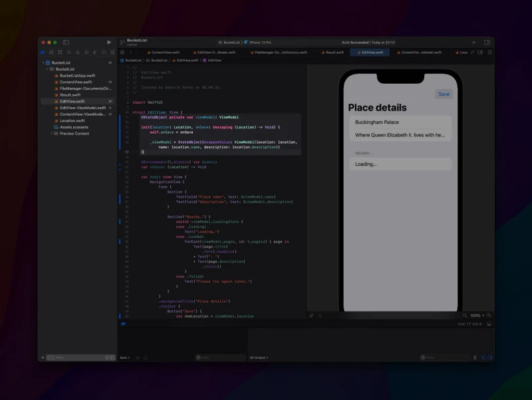
Task: Open the Issue navigator warning icon
Action: 77,52
